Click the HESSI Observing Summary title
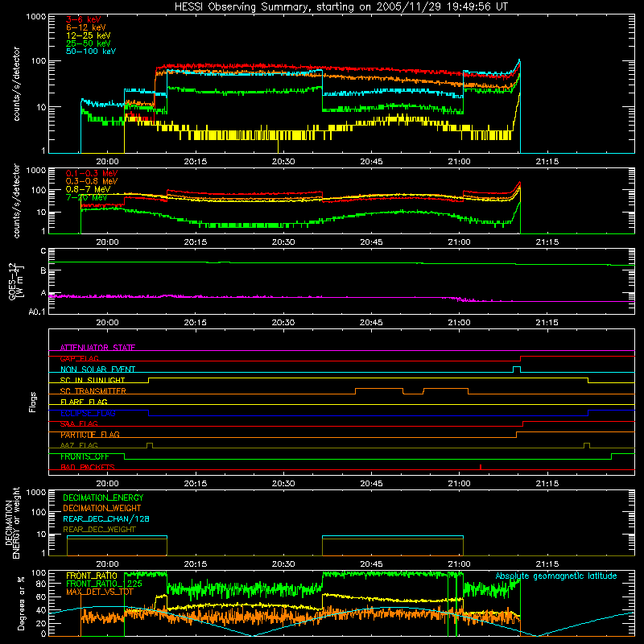This screenshot has height=644, width=644. pos(341,6)
